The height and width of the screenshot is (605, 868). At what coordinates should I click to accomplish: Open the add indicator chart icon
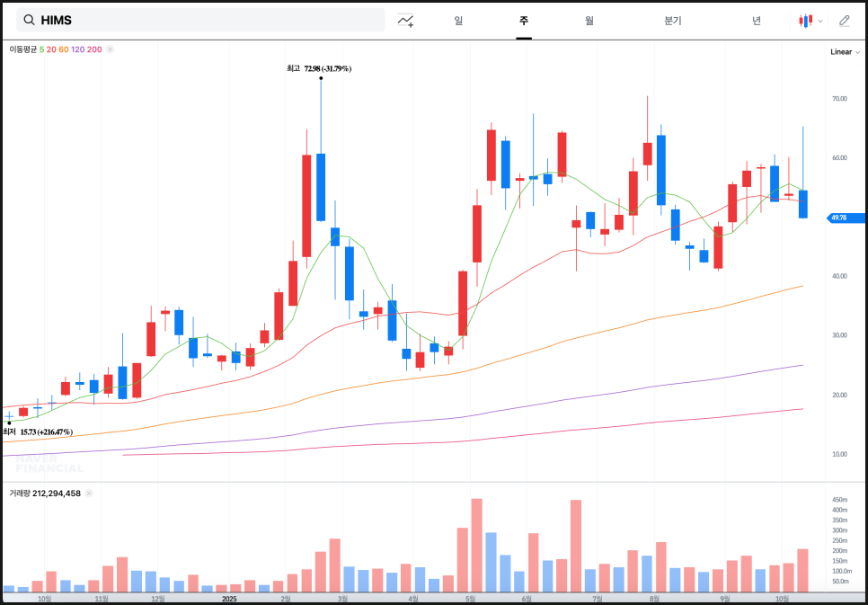point(406,20)
